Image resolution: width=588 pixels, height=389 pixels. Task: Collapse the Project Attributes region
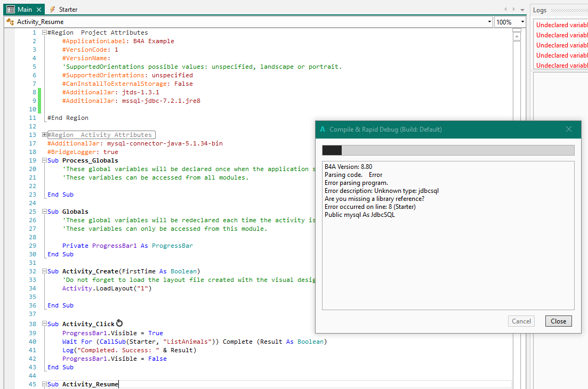pos(44,33)
